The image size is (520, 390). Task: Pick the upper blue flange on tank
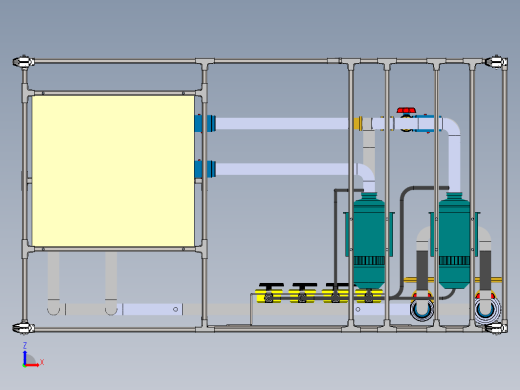point(205,123)
